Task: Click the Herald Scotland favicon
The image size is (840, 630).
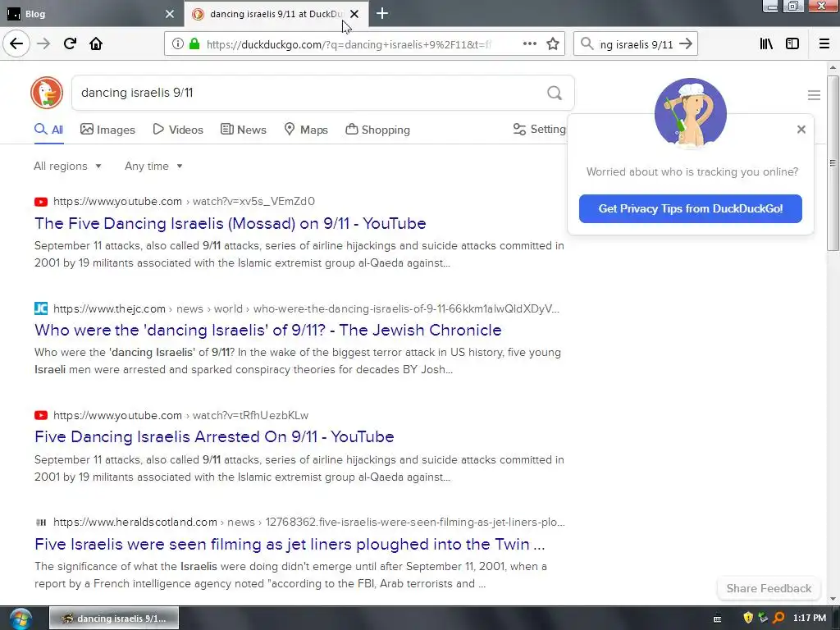Action: tap(41, 523)
